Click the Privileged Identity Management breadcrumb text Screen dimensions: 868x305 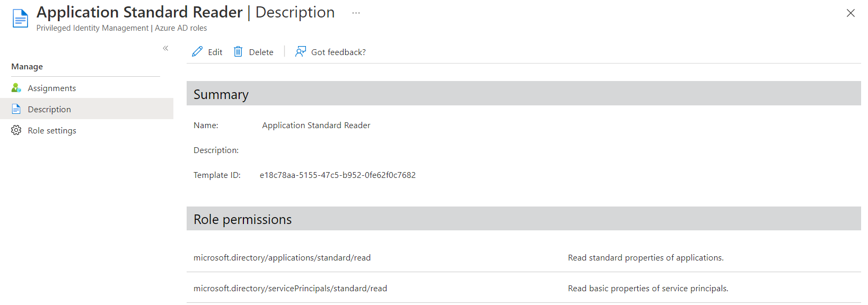(x=92, y=28)
